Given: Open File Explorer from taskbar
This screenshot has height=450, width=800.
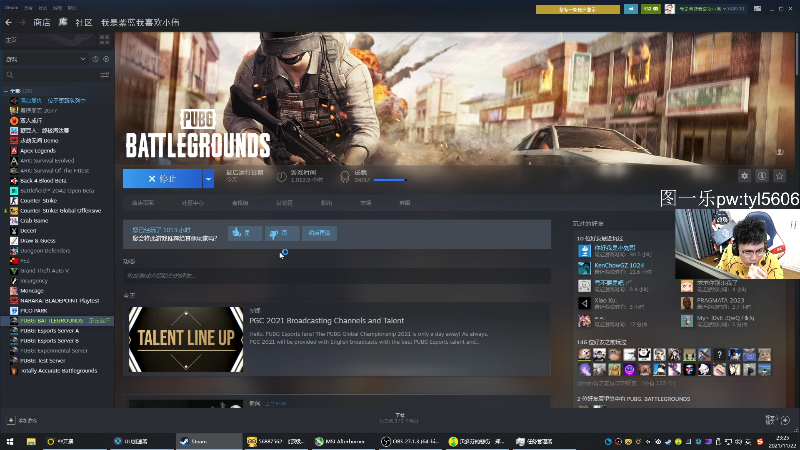Looking at the screenshot, I should click(31, 441).
